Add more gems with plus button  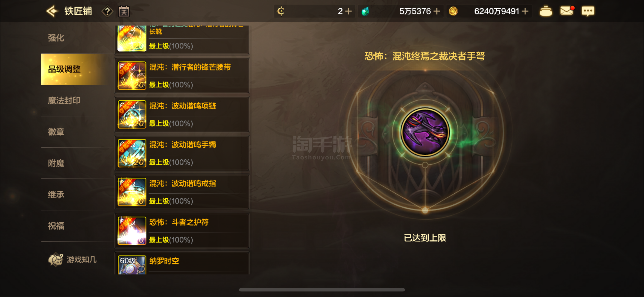point(436,11)
